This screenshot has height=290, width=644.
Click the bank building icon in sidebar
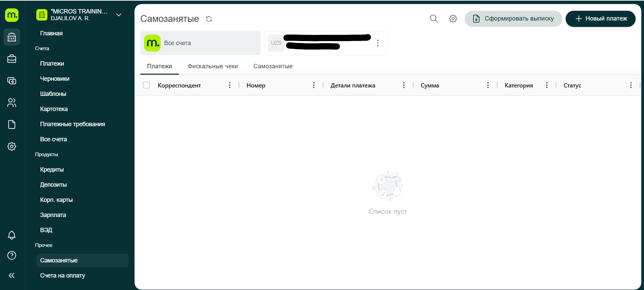tap(12, 37)
